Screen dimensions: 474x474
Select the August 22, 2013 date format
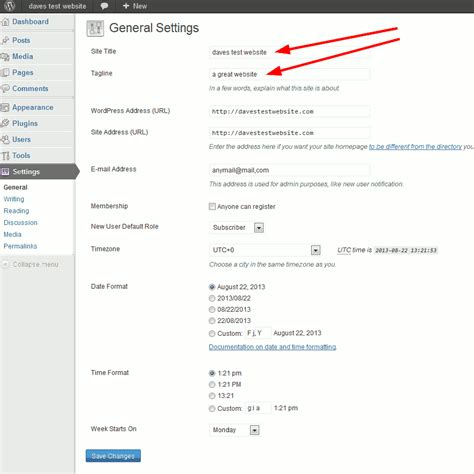coord(212,287)
